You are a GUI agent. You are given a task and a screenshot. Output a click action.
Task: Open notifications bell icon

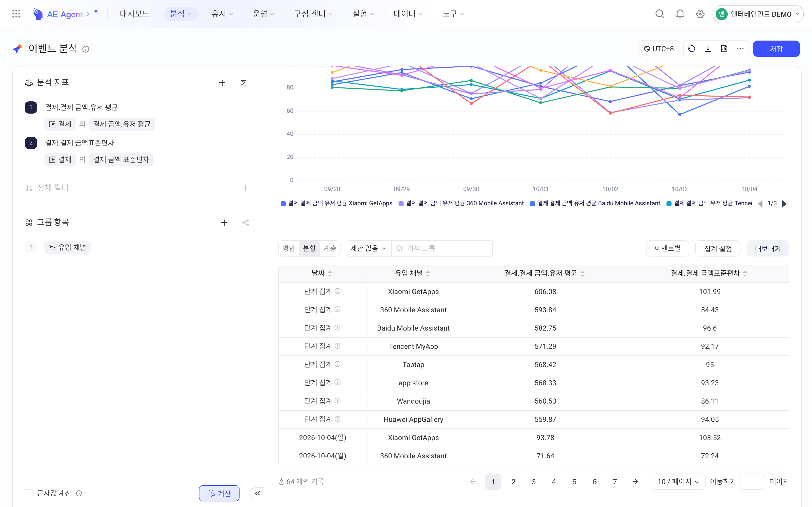click(680, 14)
